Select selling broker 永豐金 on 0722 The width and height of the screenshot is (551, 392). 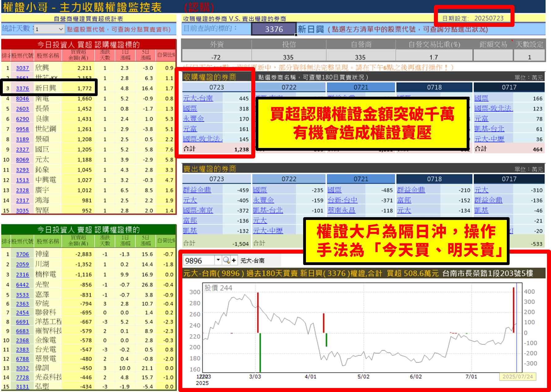point(263,200)
